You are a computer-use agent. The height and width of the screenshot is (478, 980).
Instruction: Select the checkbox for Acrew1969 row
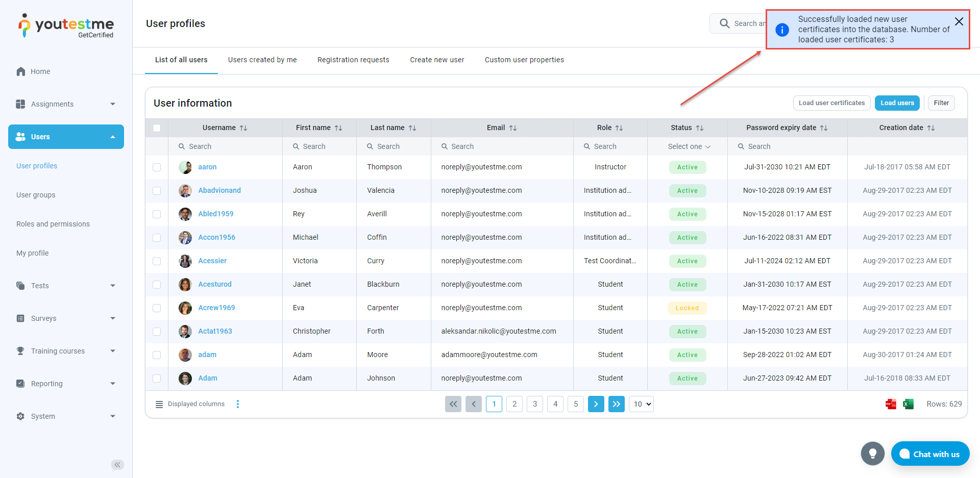[157, 308]
